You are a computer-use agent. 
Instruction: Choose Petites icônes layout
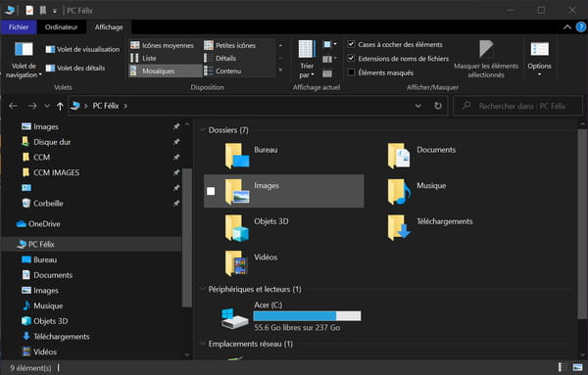[230, 45]
